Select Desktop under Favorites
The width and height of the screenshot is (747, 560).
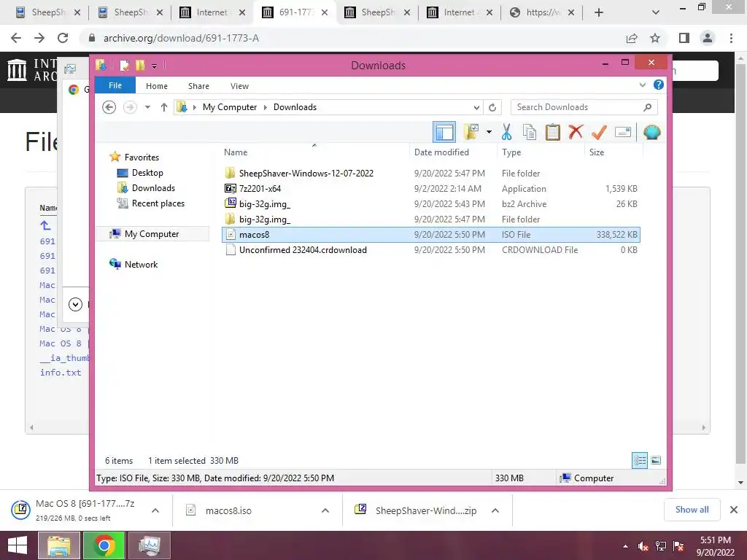coord(147,172)
